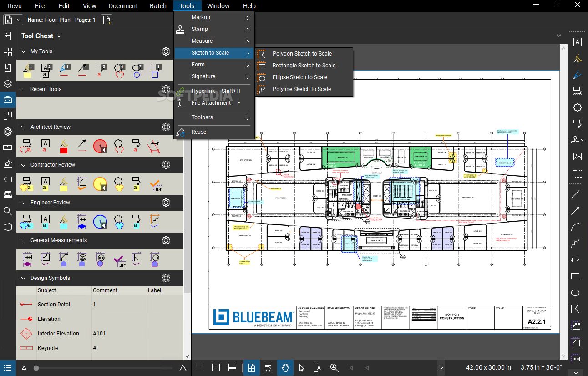Pick the red highlight tool in Architect Review
The width and height of the screenshot is (588, 376).
pos(63,146)
